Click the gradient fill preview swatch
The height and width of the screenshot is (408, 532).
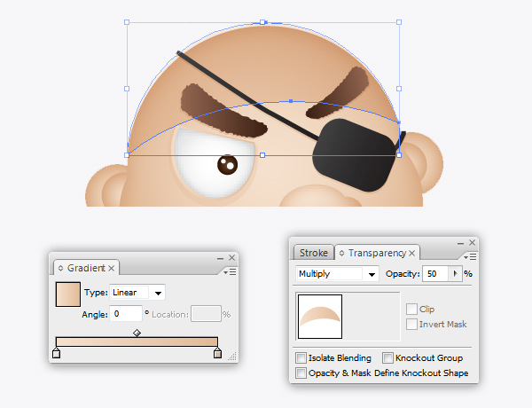click(68, 294)
